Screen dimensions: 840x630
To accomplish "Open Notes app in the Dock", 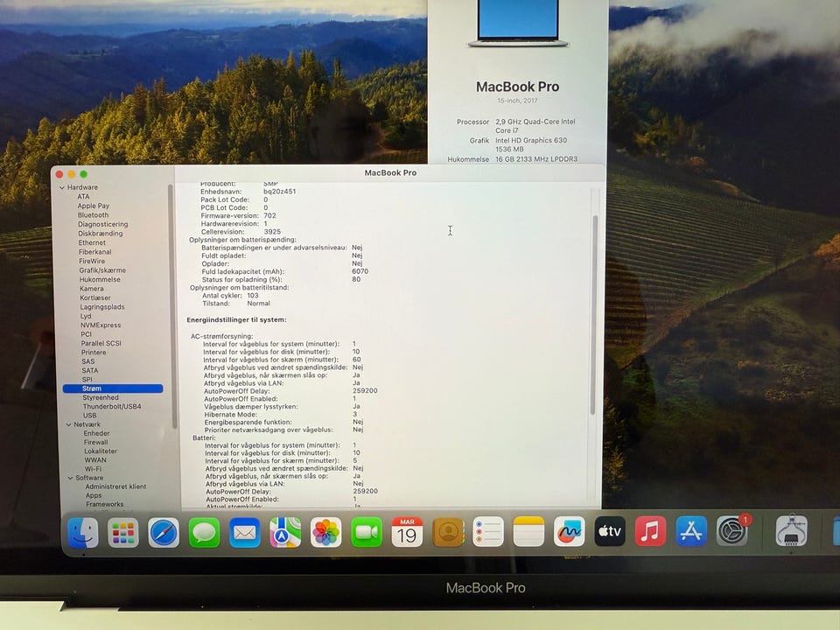I will coord(528,531).
